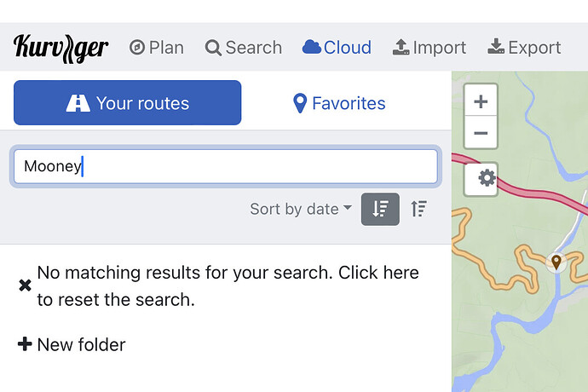Open the Import option
This screenshot has height=392, width=588.
point(429,48)
